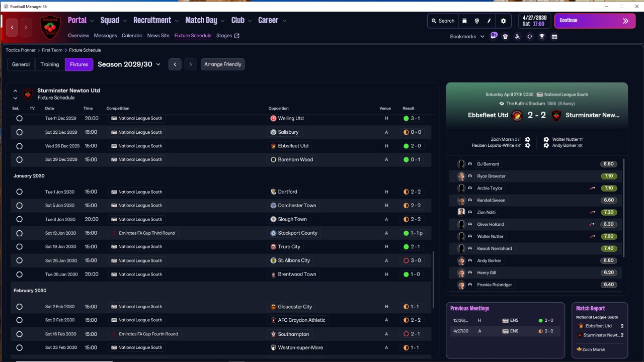Expand the Match Day menu dropdown arrow
Screen dimensions: 644x362
[x=223, y=21]
